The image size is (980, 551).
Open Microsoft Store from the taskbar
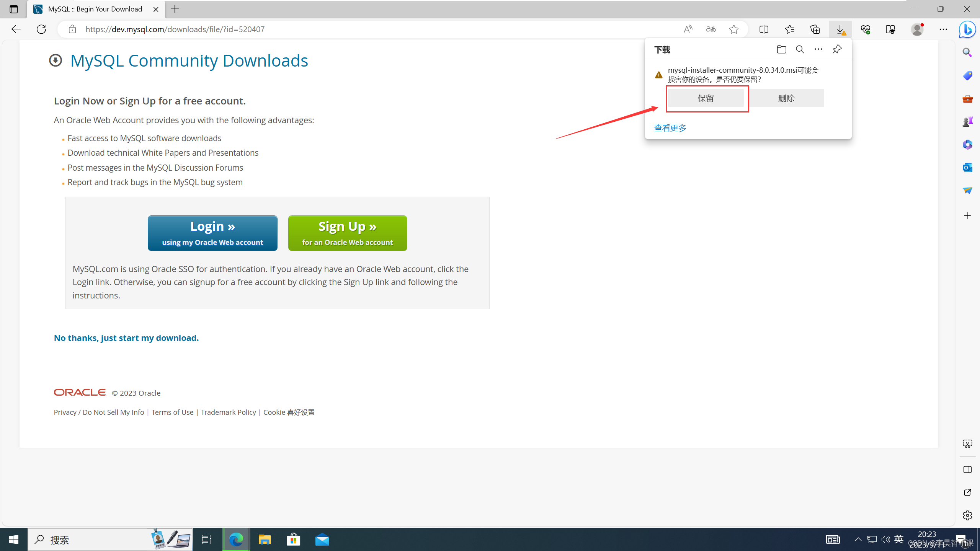point(293,540)
